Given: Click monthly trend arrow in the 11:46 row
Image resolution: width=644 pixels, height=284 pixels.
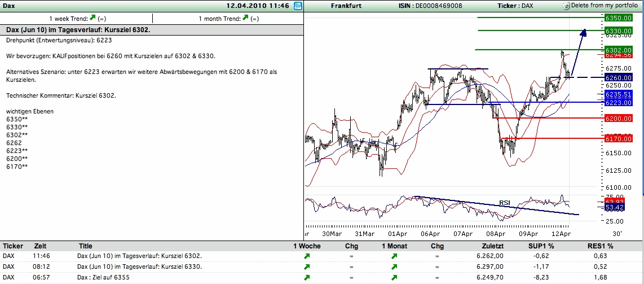Looking at the screenshot, I should [394, 256].
